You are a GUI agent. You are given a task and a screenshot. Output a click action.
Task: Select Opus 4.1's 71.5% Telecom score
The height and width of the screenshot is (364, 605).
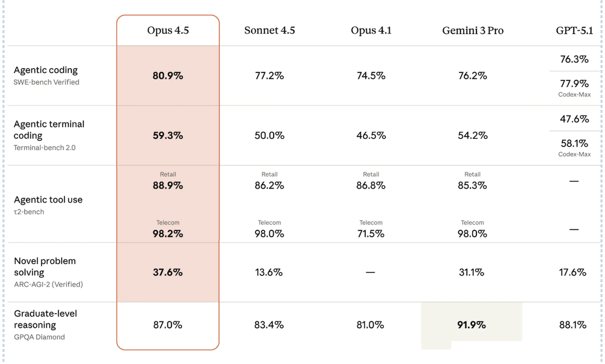pyautogui.click(x=371, y=234)
